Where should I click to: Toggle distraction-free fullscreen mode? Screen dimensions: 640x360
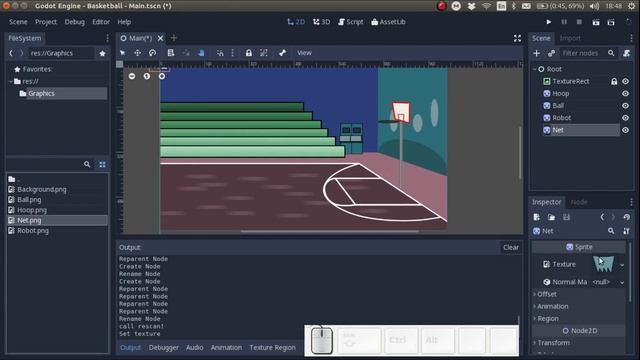coord(517,38)
